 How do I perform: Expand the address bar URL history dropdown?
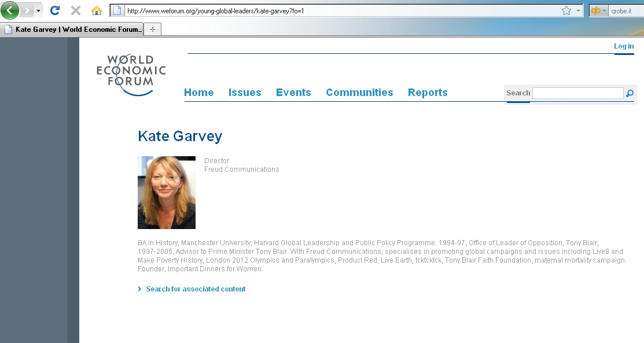pos(577,10)
